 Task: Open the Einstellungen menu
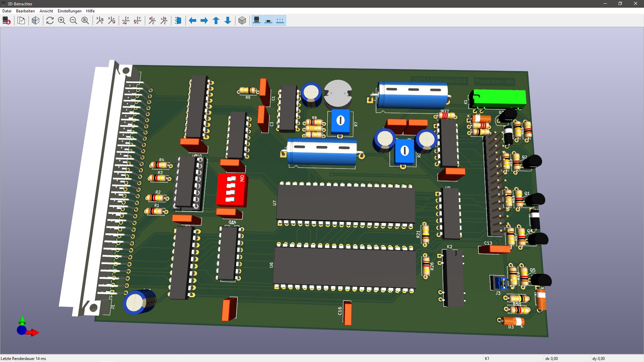69,11
